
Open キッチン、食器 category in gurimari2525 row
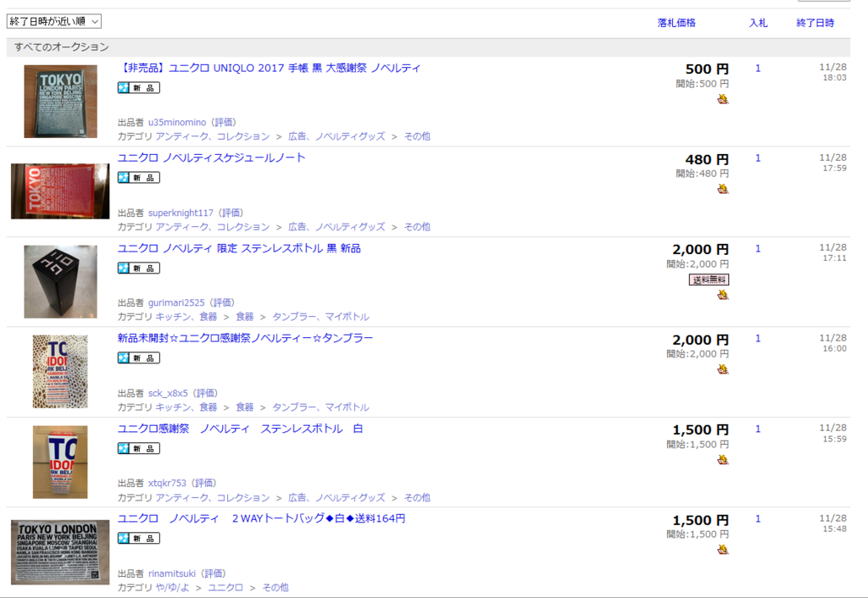tap(186, 317)
